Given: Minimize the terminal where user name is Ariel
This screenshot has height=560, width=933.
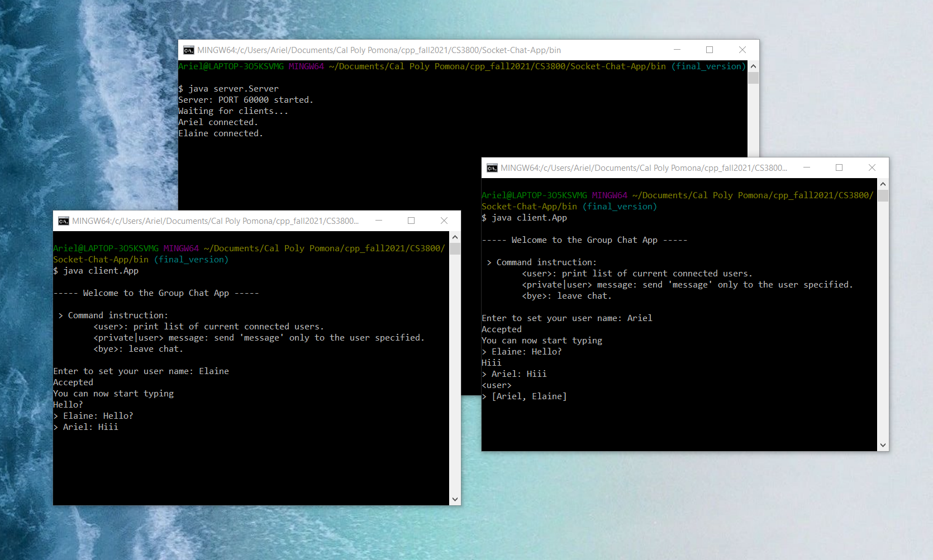Looking at the screenshot, I should (807, 167).
